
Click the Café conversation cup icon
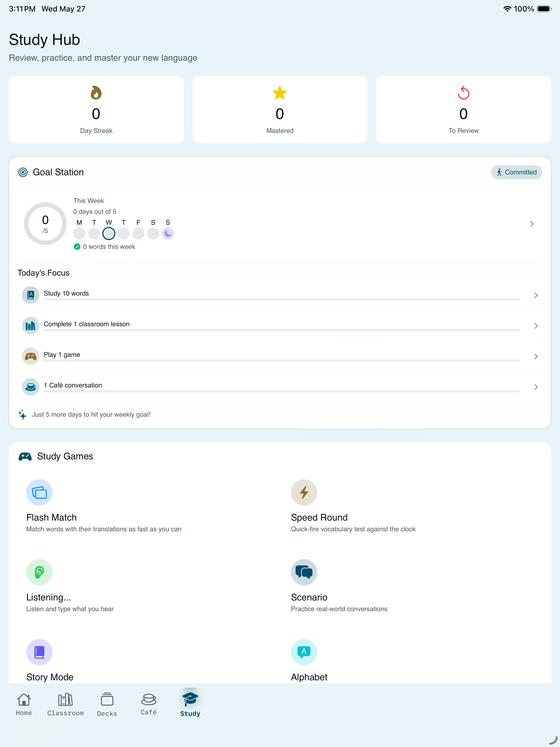(31, 387)
